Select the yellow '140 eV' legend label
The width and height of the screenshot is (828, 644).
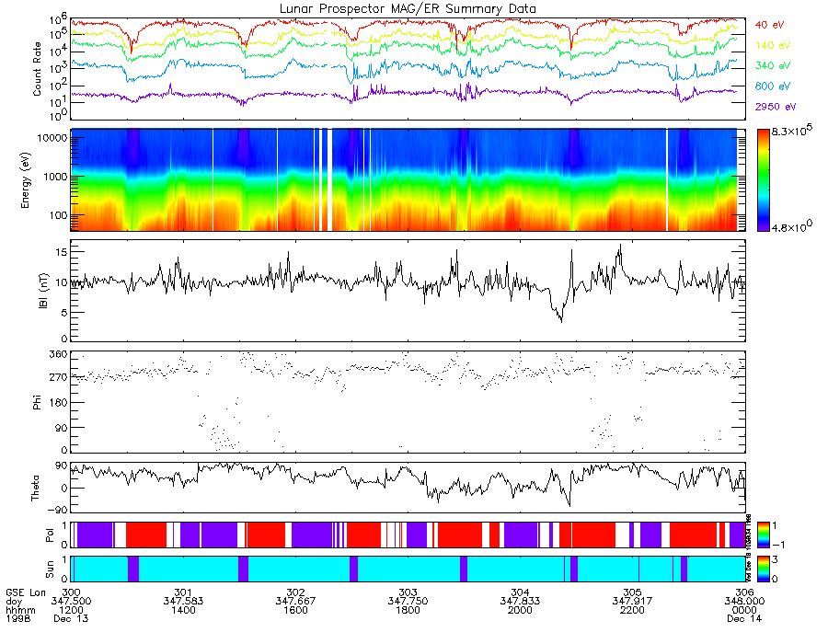772,45
